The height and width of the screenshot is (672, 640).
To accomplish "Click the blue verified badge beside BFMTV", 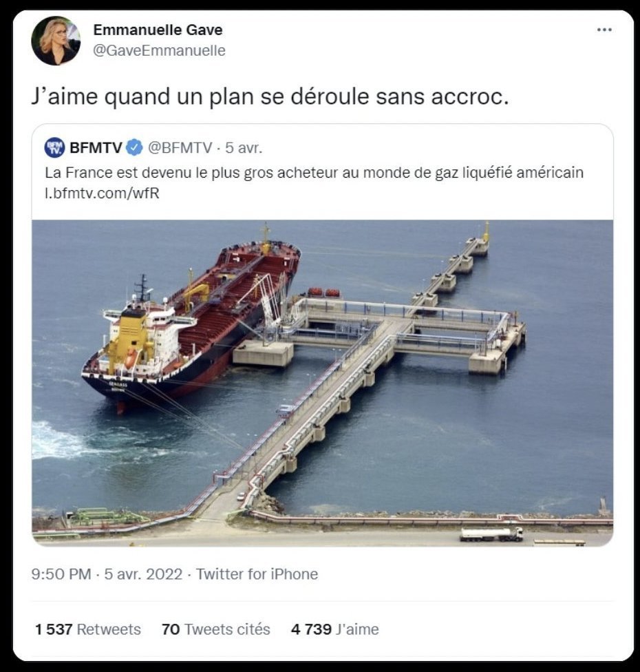I will 134,147.
